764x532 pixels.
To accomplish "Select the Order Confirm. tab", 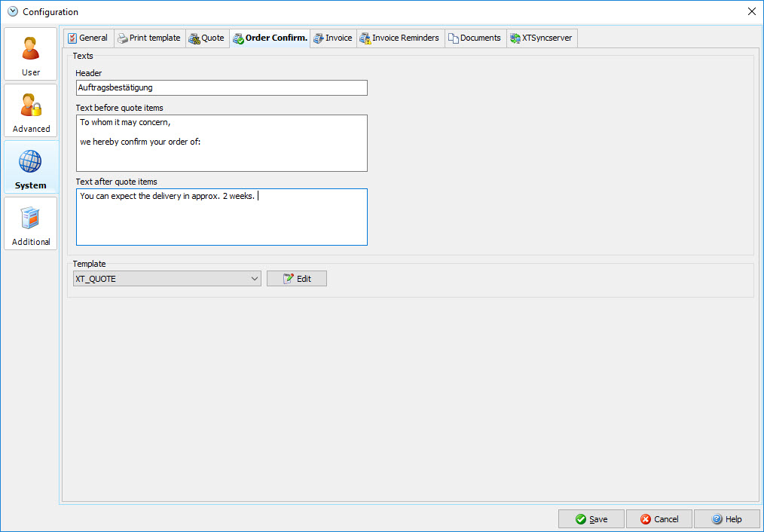I will click(x=270, y=38).
